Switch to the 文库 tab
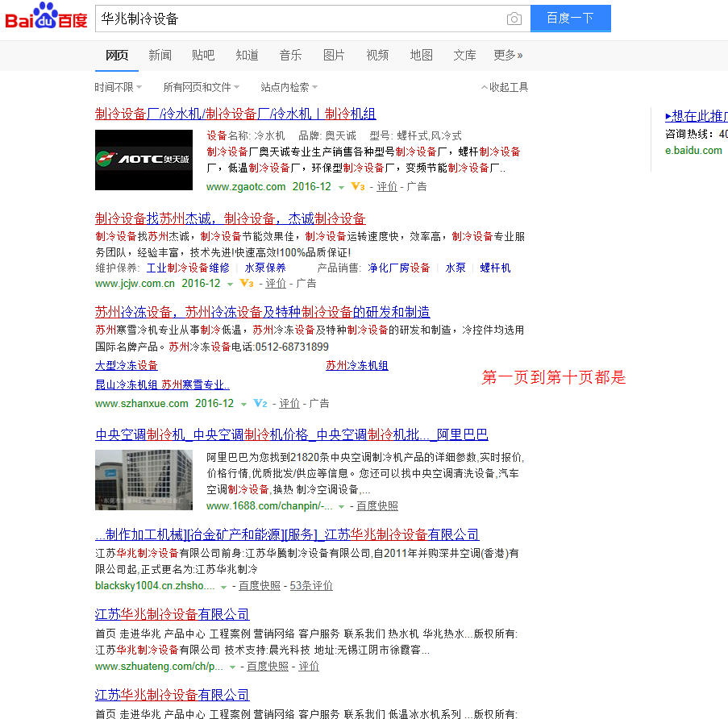Viewport: 728px width, 719px height. (x=464, y=56)
